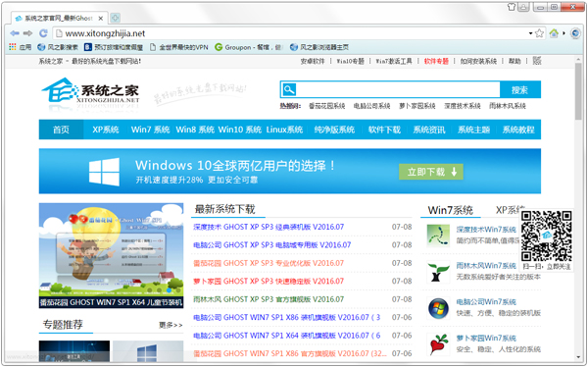
Task: Select Win8 系统 in the navigation bar
Action: click(x=195, y=130)
